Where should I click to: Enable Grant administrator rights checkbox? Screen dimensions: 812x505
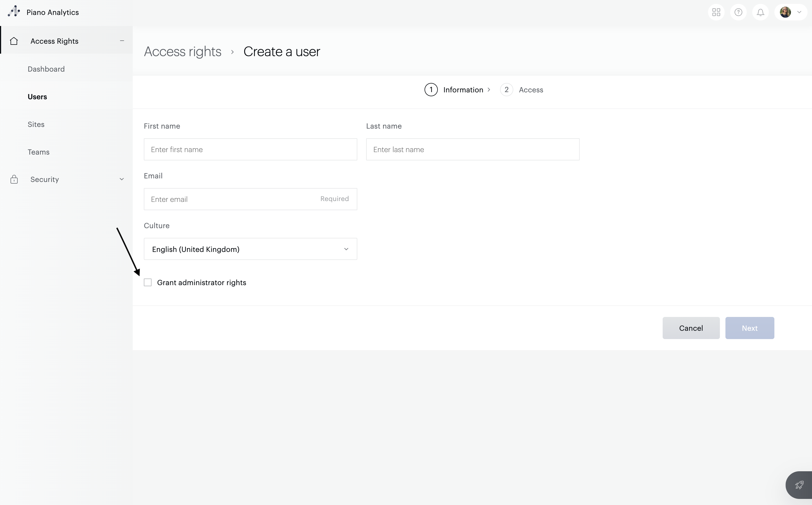[148, 283]
